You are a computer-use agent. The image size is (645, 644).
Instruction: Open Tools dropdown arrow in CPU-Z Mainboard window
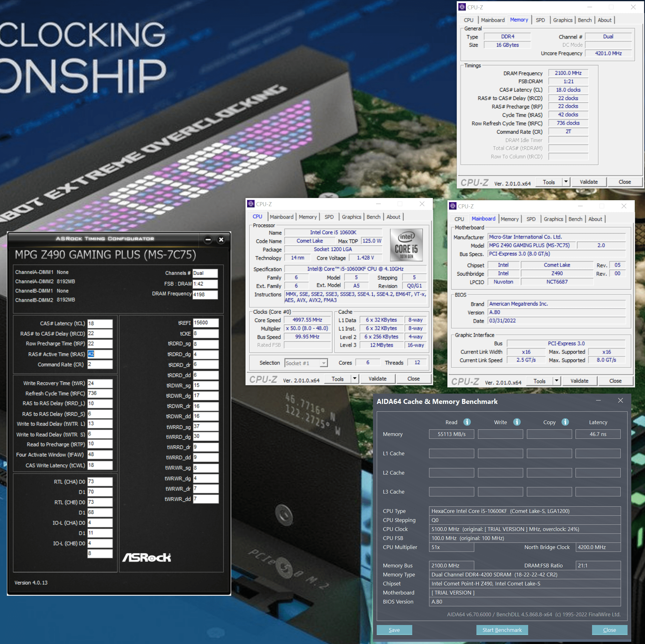557,381
